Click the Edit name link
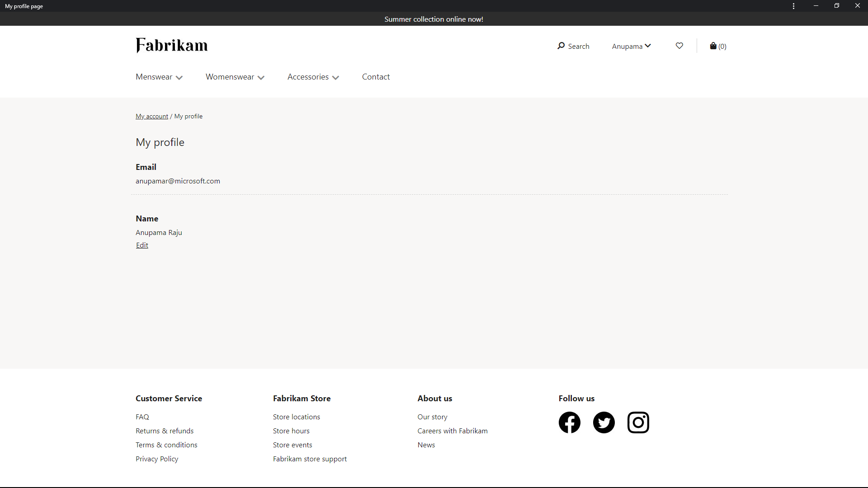This screenshot has height=488, width=868. (142, 245)
